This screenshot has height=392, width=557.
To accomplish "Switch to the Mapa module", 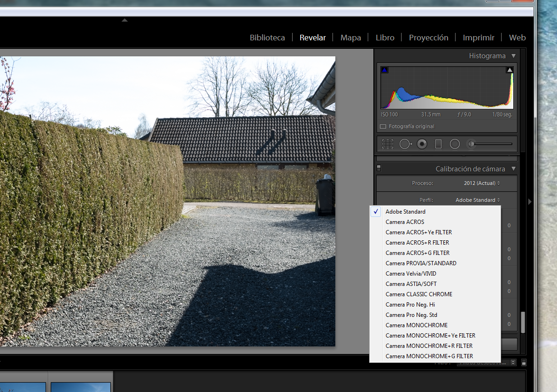I will [351, 38].
